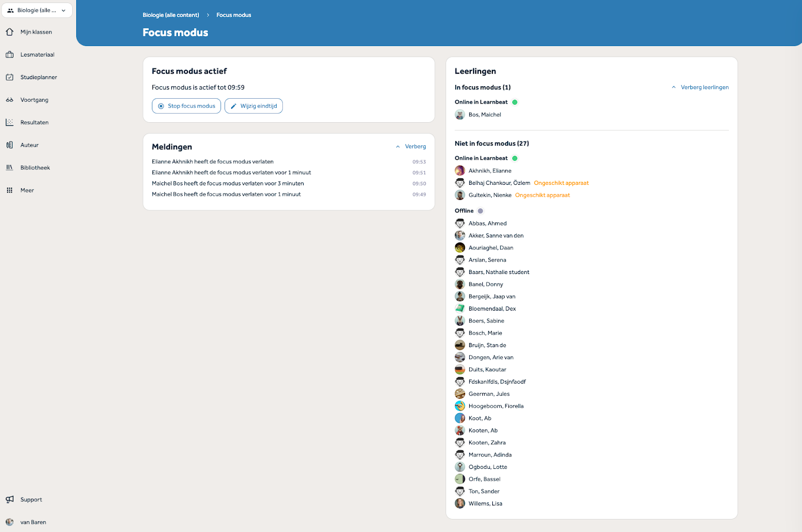Click the Resultaten chart icon

coord(10,122)
